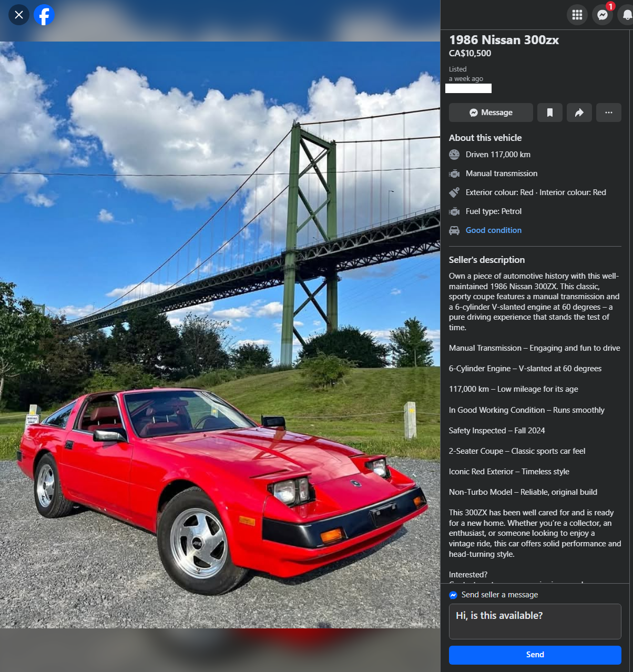The height and width of the screenshot is (672, 633).
Task: Click the Good condition link
Action: click(x=494, y=230)
